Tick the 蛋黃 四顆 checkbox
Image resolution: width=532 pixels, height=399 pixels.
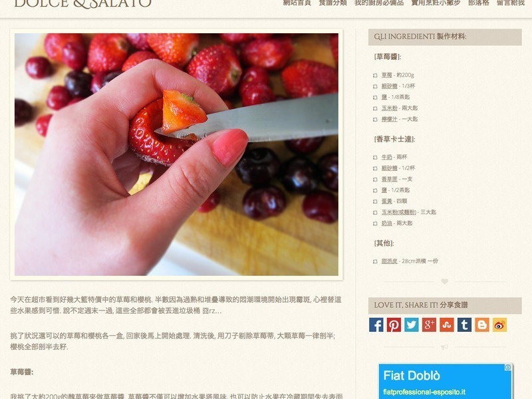click(375, 201)
